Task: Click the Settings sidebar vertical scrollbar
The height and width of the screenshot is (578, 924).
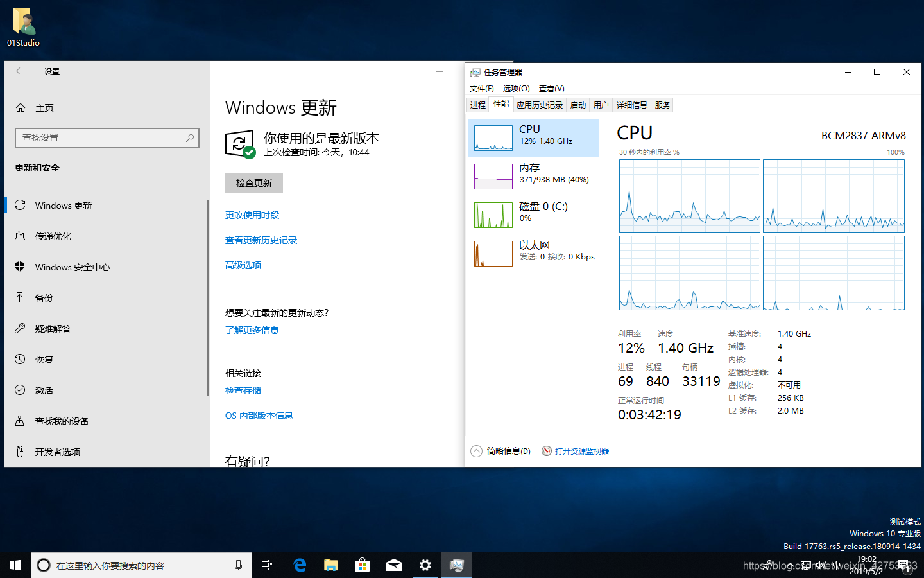Action: 208,297
